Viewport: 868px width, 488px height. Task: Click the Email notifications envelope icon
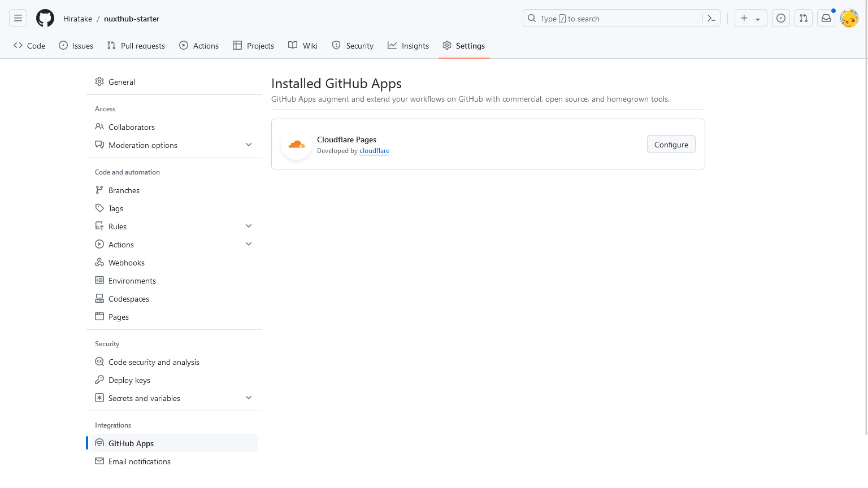(99, 461)
